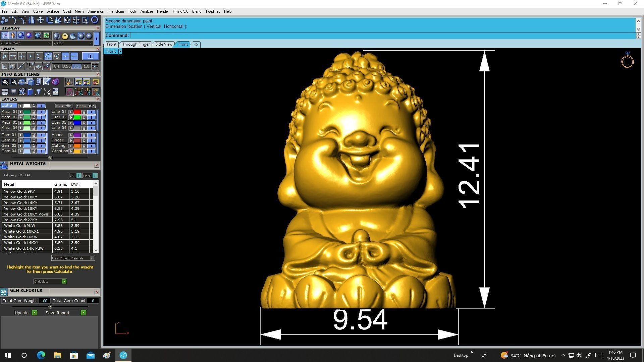
Task: Click metal weights list scrollbar down arrow
Action: pos(96,250)
